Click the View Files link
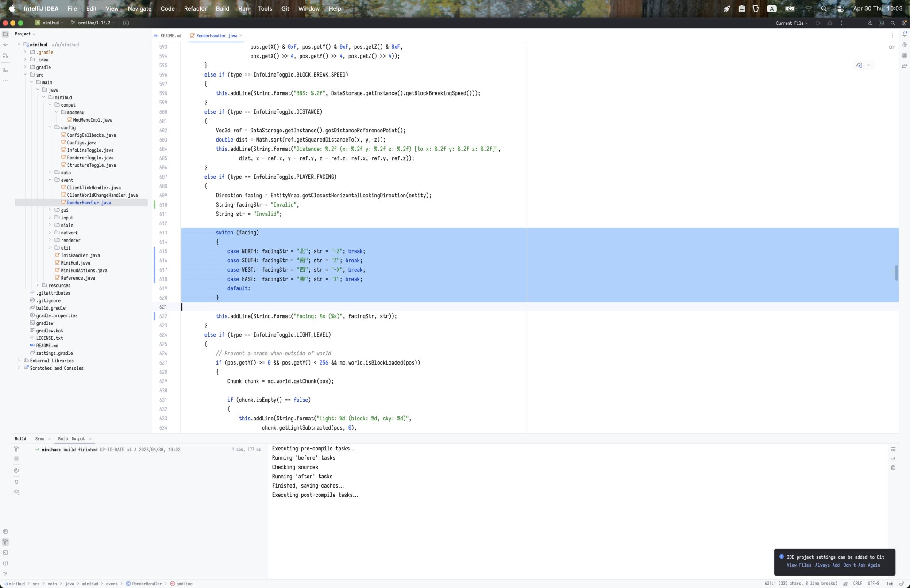Screen dimensions: 910x588 coord(799,565)
